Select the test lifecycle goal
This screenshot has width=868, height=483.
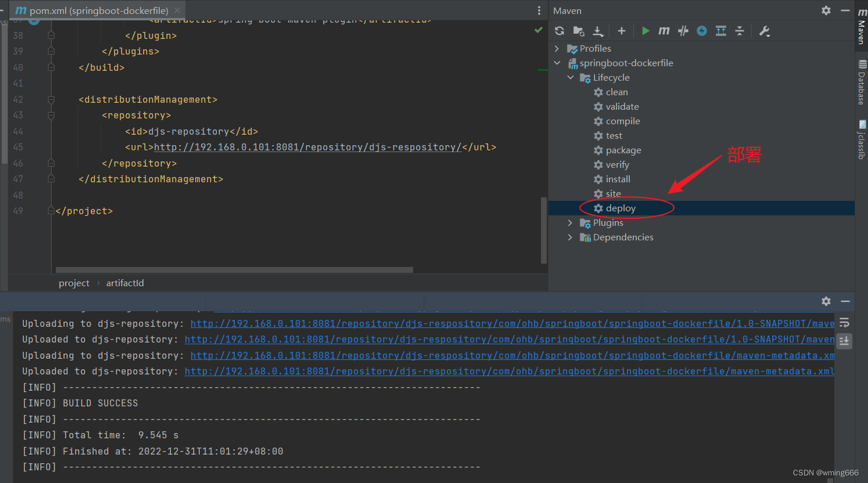tap(614, 135)
